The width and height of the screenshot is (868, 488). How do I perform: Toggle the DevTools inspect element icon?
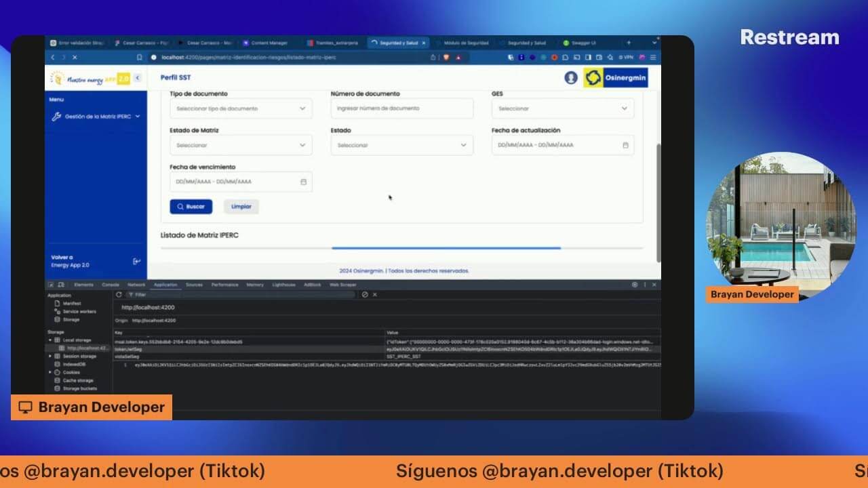51,285
